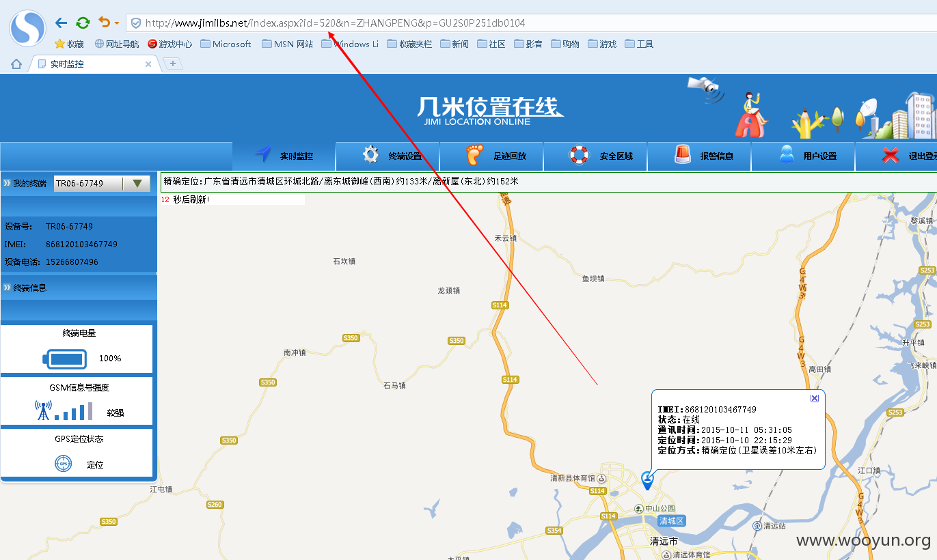
Task: Click the blue device marker on the map
Action: (647, 481)
